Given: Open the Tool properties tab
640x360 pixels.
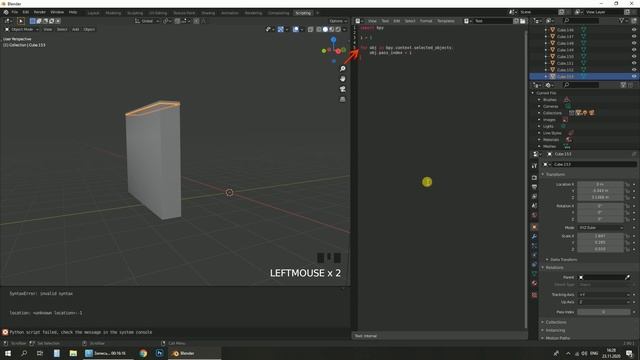Looking at the screenshot, I should 534,166.
